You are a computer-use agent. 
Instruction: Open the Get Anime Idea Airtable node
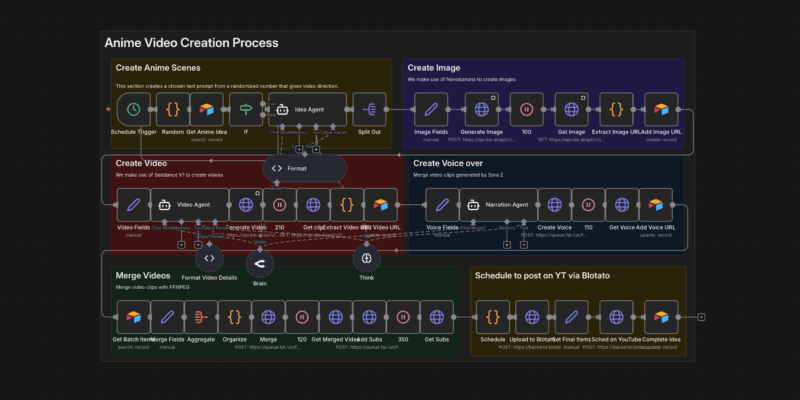point(207,109)
